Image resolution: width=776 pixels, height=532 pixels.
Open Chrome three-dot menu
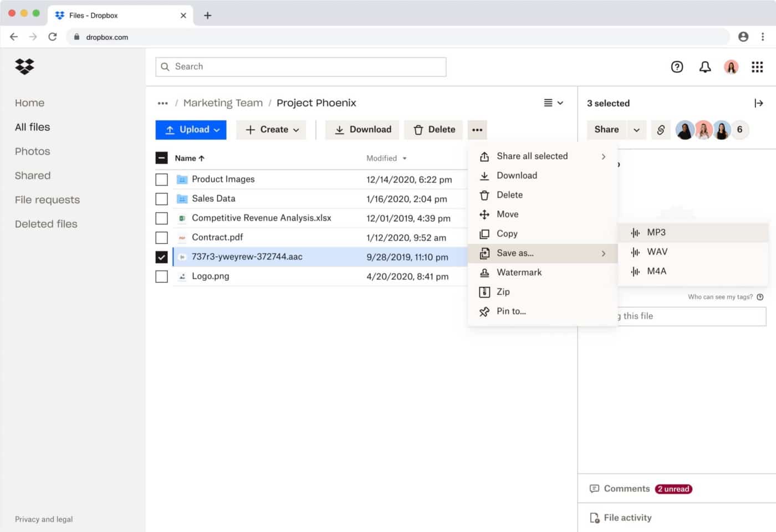pos(763,37)
